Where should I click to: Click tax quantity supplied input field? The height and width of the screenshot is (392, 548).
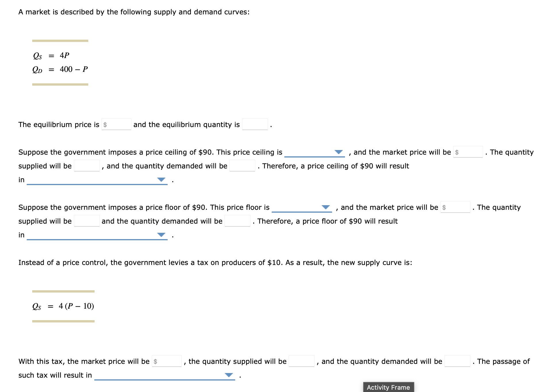point(301,361)
